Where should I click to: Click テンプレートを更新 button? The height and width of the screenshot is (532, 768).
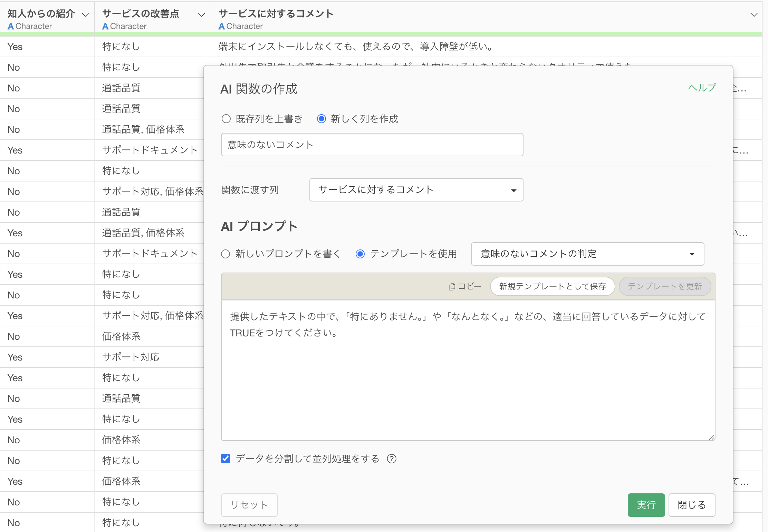(x=665, y=286)
